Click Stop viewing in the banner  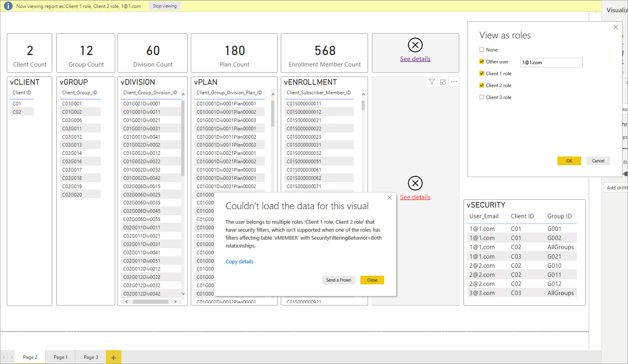(165, 6)
